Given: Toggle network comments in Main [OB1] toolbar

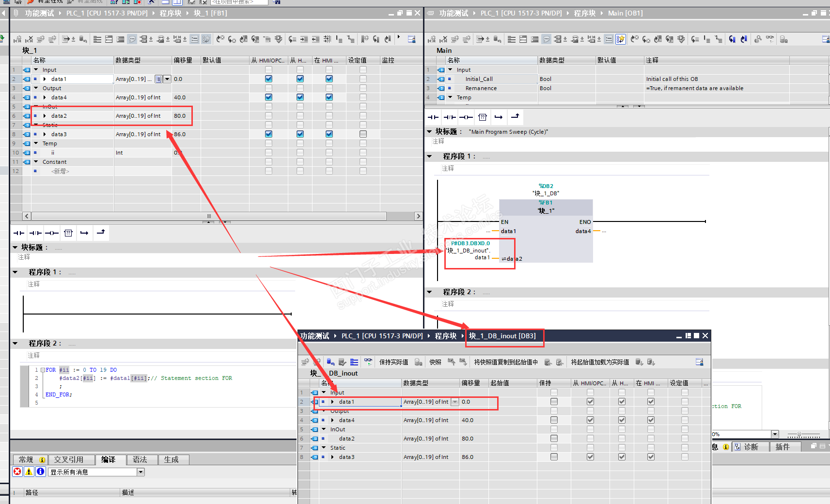Looking at the screenshot, I should (x=547, y=39).
